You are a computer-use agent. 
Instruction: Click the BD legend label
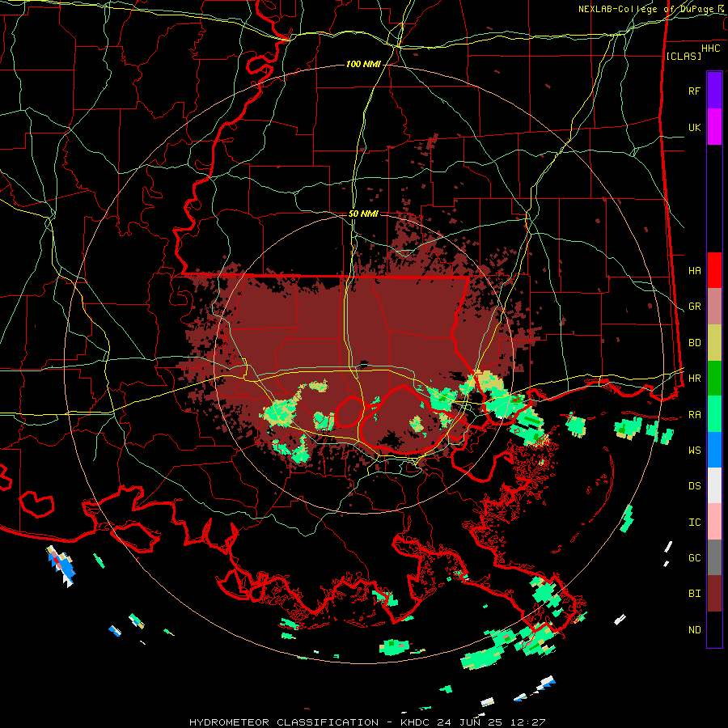coord(694,343)
